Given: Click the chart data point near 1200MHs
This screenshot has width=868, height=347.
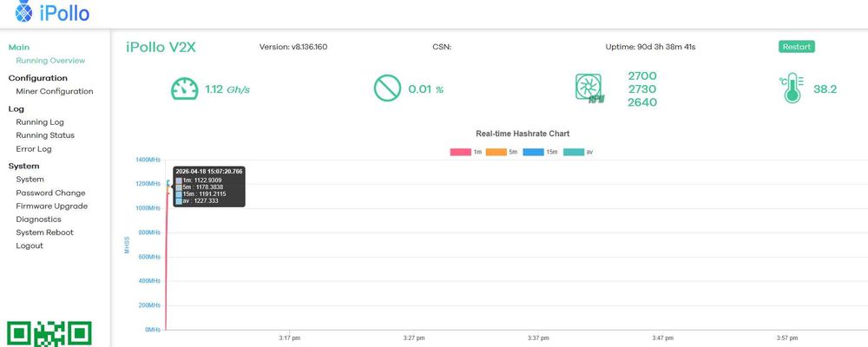Looking at the screenshot, I should click(168, 183).
